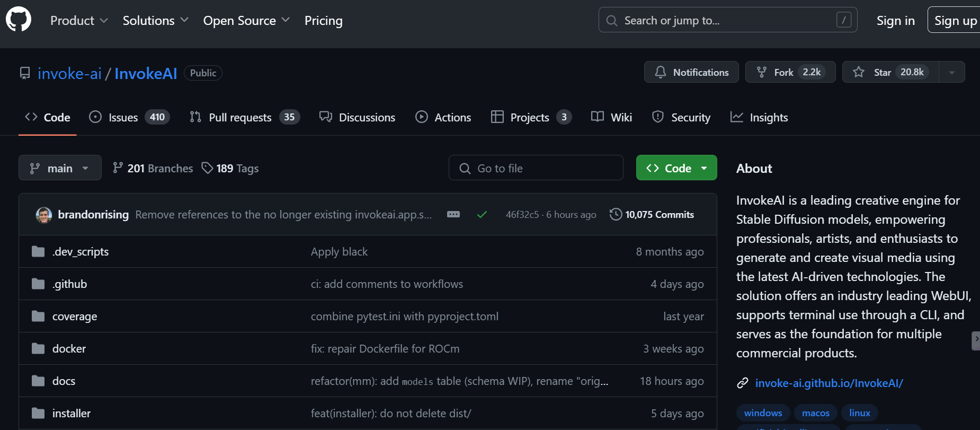The image size is (980, 430).
Task: Switch to the Issues tab
Action: pos(129,117)
